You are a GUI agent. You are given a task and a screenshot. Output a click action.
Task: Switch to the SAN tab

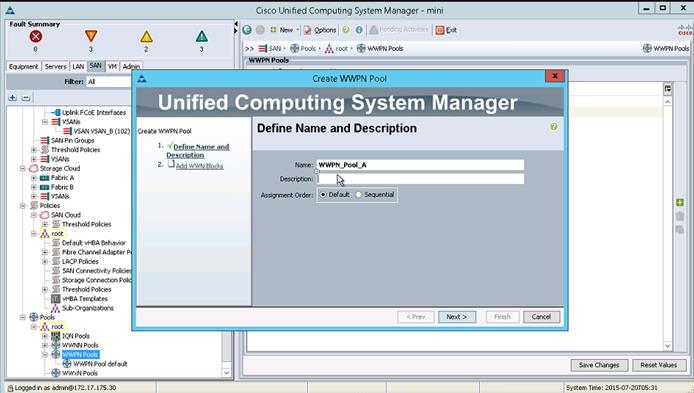pos(95,66)
